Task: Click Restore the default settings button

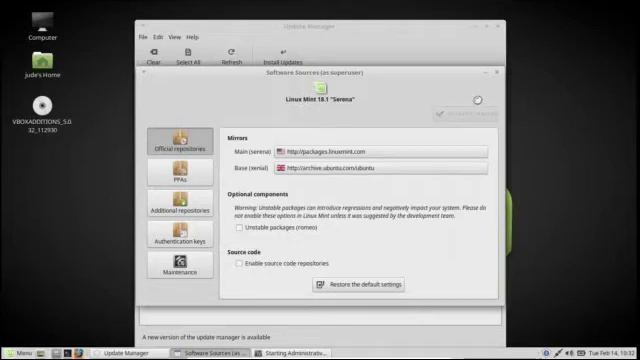Action: [358, 284]
